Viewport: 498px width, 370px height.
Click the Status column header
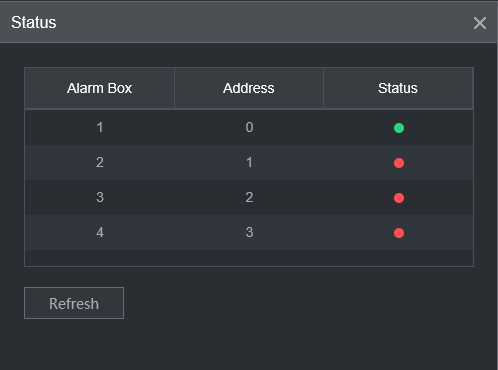pos(398,88)
